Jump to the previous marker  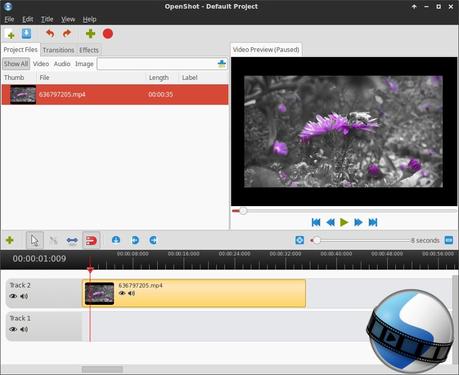tap(135, 240)
